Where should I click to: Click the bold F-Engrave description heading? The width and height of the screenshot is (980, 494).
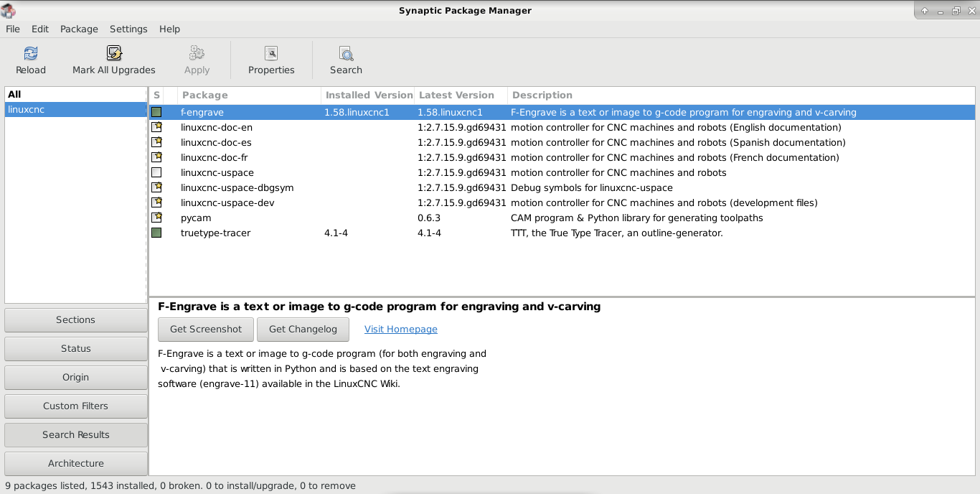pos(379,307)
